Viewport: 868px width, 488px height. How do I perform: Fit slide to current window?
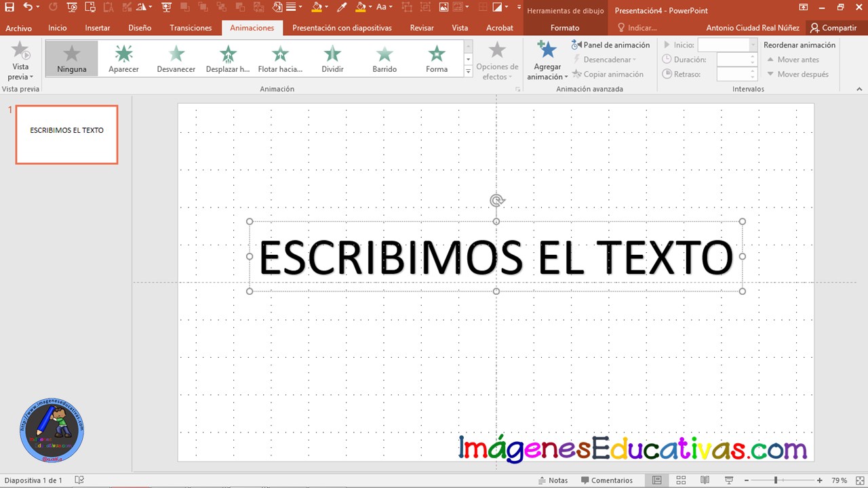click(x=859, y=480)
